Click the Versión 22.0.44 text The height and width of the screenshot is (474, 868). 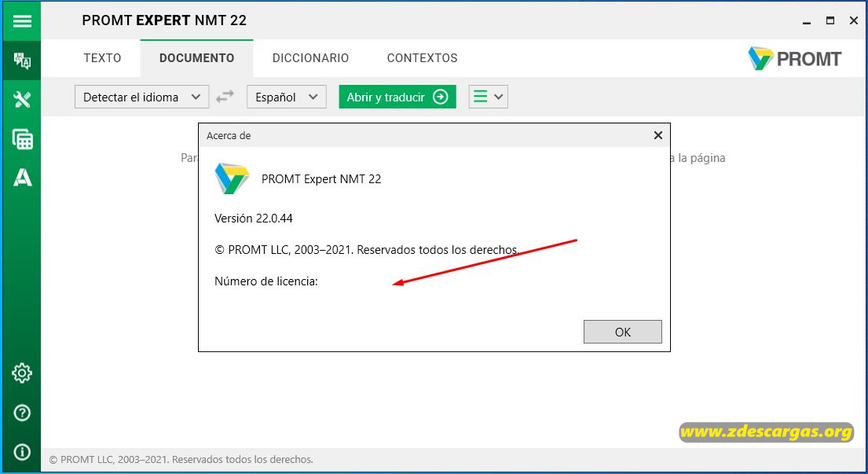pos(254,219)
